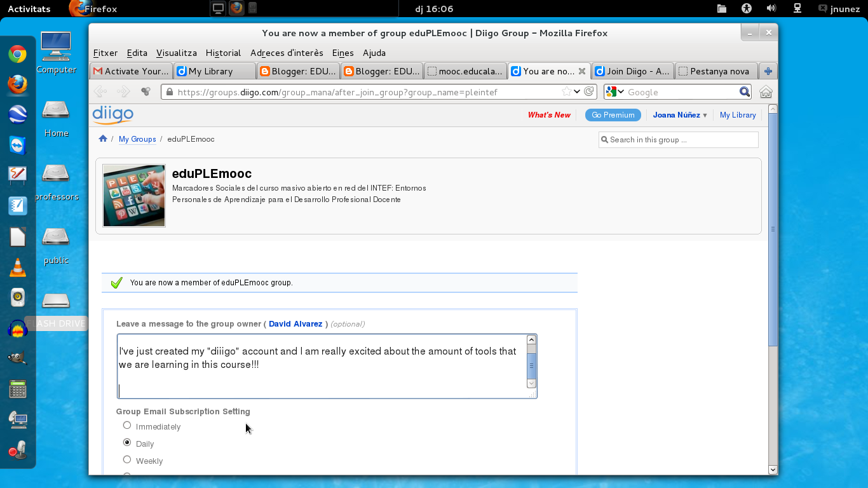
Task: Select the Immediately email subscription option
Action: [x=127, y=425]
